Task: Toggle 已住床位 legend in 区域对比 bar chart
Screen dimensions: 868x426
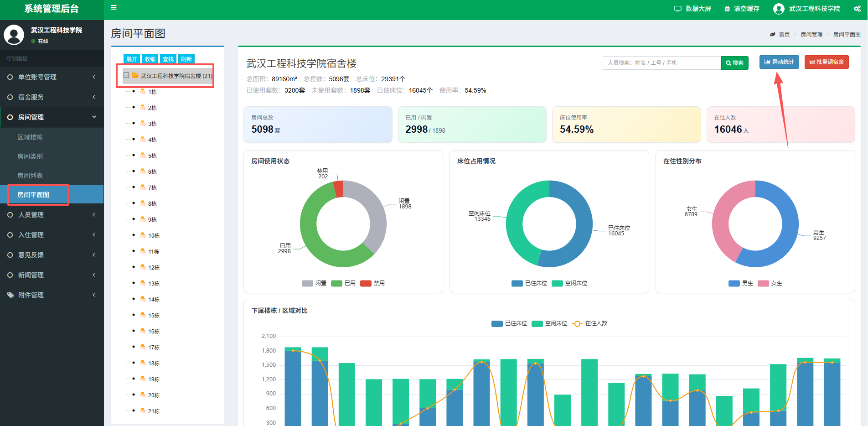Action: [509, 323]
